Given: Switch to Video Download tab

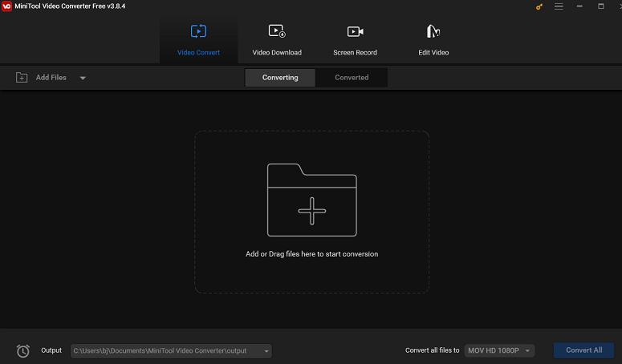Looking at the screenshot, I should [x=277, y=40].
